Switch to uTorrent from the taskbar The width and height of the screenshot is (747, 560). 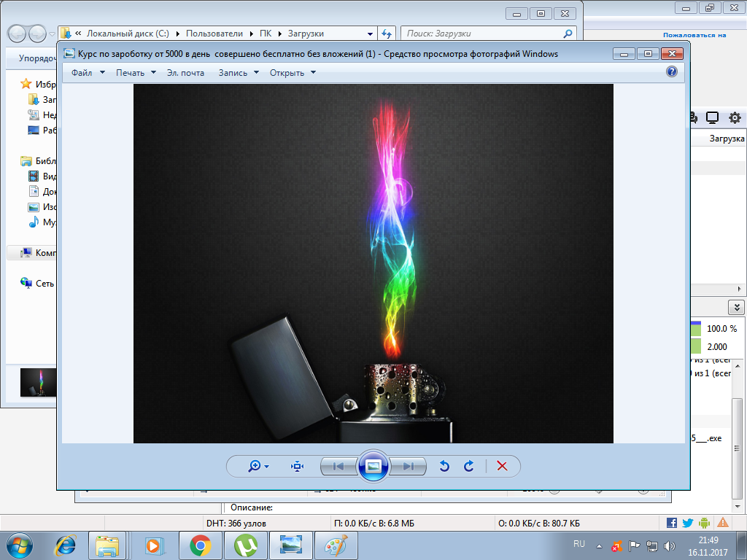pyautogui.click(x=246, y=545)
